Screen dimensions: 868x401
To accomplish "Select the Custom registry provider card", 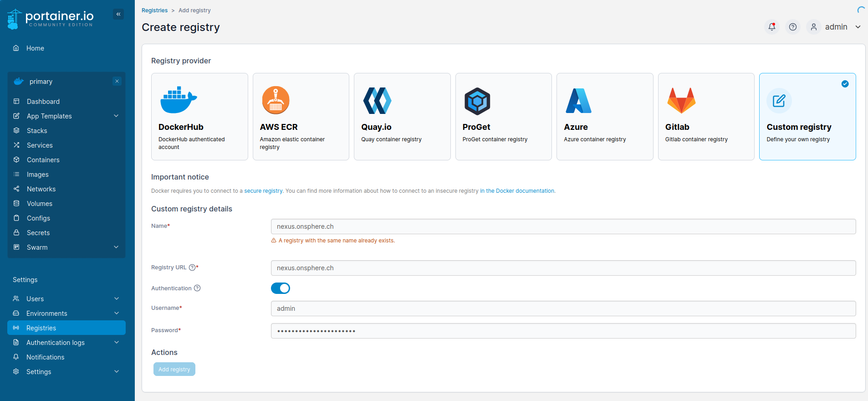I will click(807, 117).
